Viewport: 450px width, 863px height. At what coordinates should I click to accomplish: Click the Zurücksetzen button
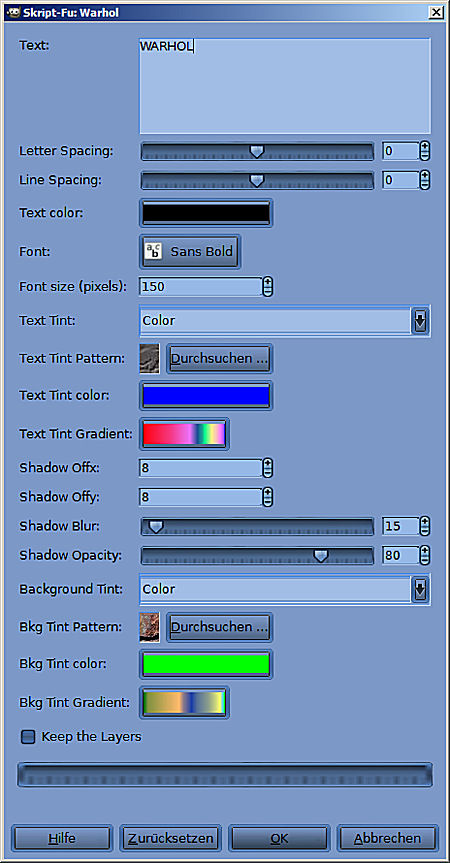(171, 838)
